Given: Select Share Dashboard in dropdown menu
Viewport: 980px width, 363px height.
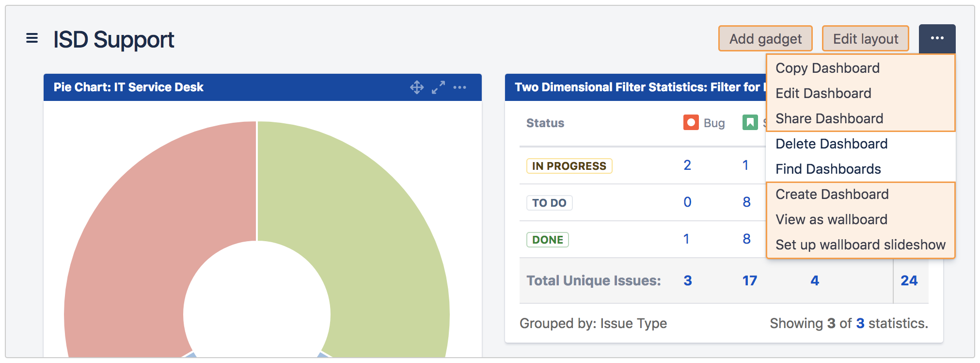Looking at the screenshot, I should point(829,119).
